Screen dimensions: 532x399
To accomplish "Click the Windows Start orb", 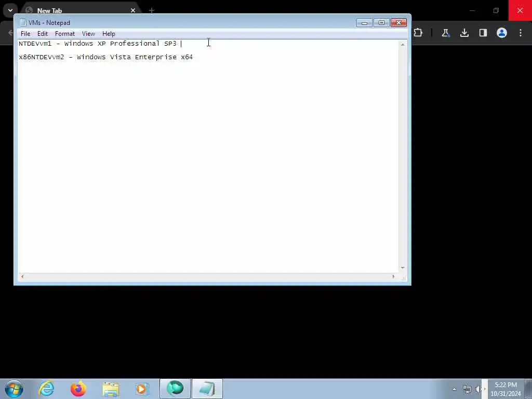I will point(14,389).
